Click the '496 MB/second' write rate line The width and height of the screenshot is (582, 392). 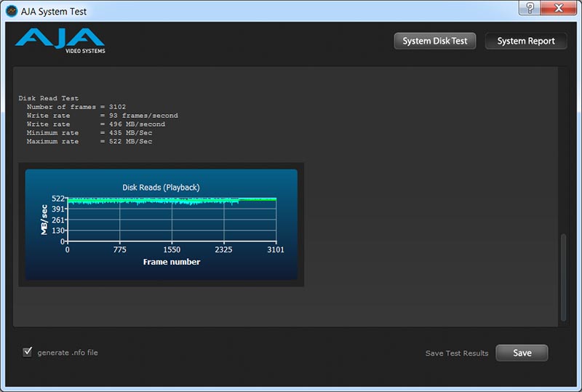[x=96, y=124]
